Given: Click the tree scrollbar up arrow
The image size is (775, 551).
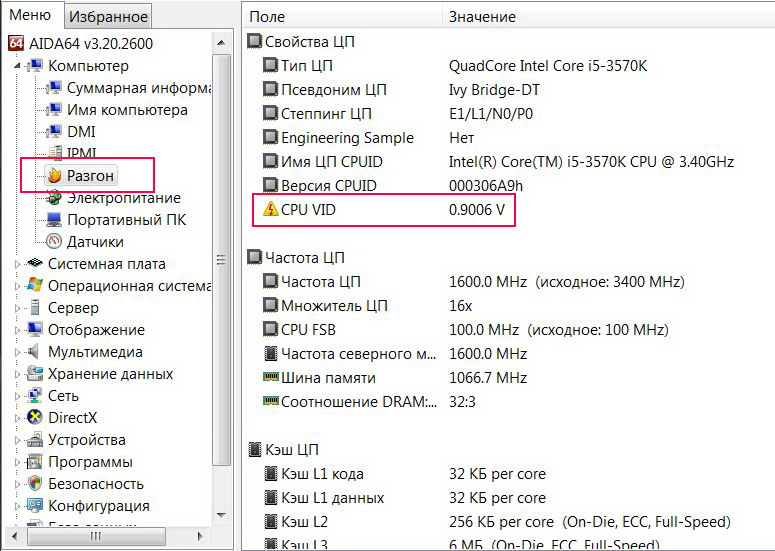Looking at the screenshot, I should click(x=221, y=43).
